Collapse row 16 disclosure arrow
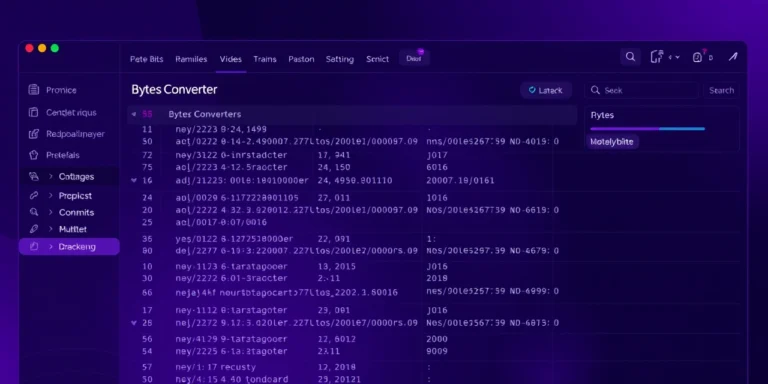 (134, 180)
